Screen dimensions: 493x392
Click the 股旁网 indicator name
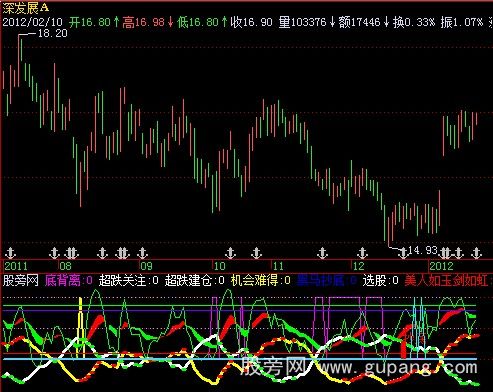coord(20,280)
